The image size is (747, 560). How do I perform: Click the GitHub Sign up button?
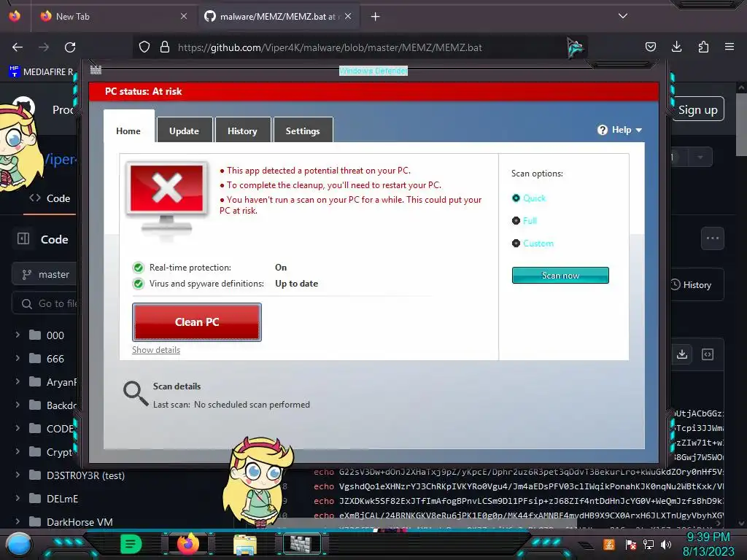tap(697, 109)
